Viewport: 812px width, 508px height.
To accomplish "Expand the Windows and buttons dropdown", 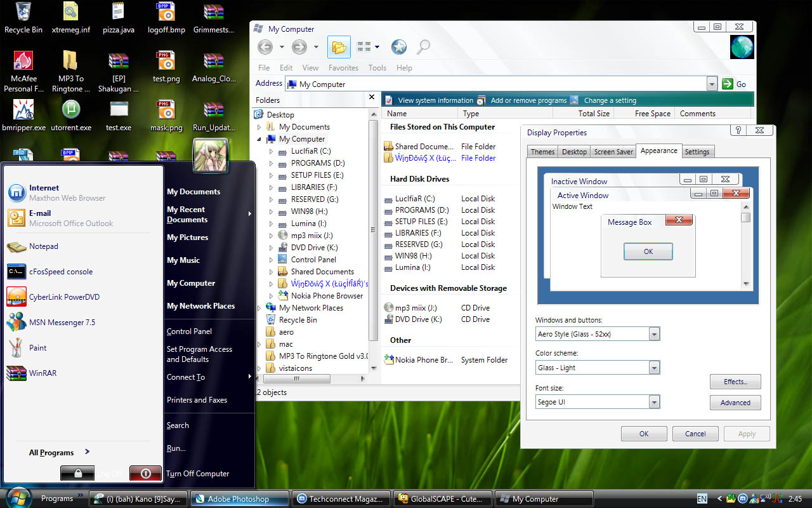I will point(654,334).
